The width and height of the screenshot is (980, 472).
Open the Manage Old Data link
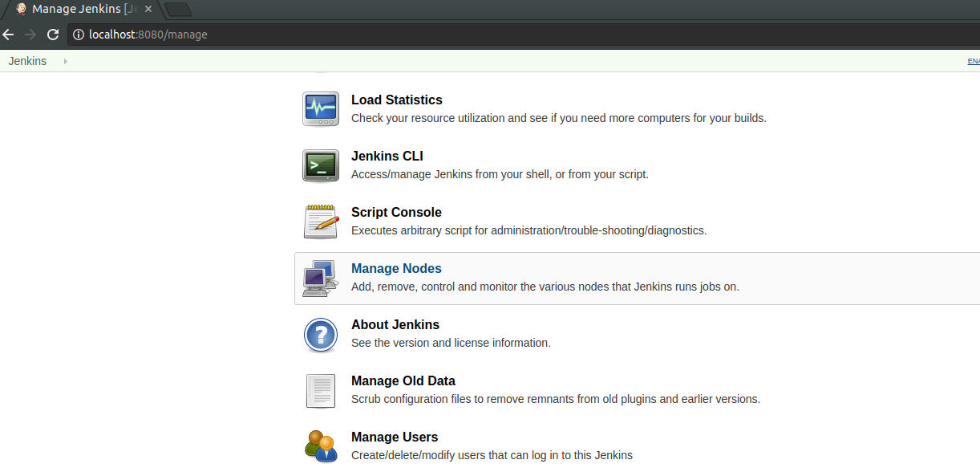403,381
